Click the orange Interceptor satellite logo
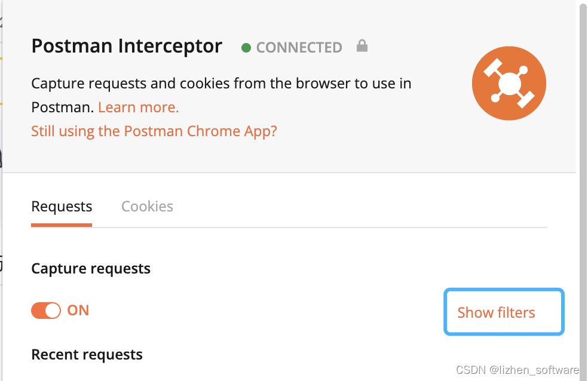Image resolution: width=588 pixels, height=381 pixels. pos(509,83)
